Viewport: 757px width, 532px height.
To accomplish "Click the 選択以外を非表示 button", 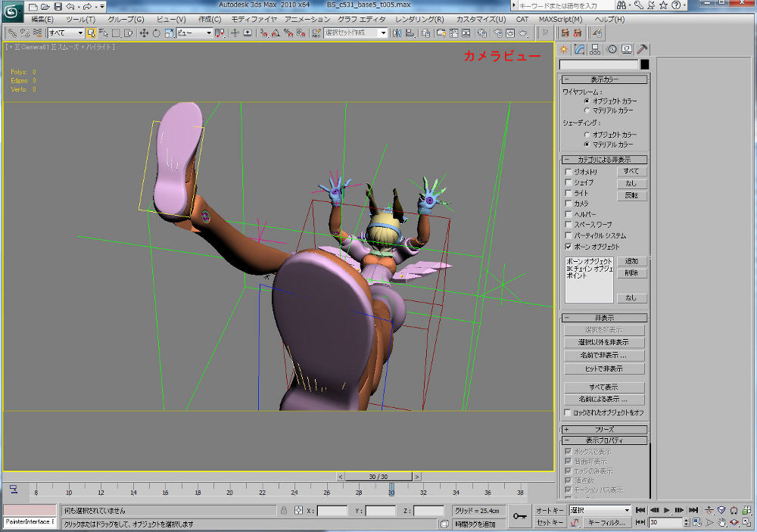I will (x=604, y=343).
